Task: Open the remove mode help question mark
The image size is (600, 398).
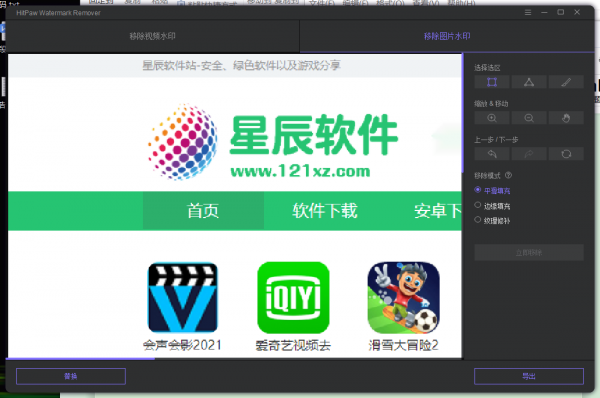Action: [x=508, y=175]
